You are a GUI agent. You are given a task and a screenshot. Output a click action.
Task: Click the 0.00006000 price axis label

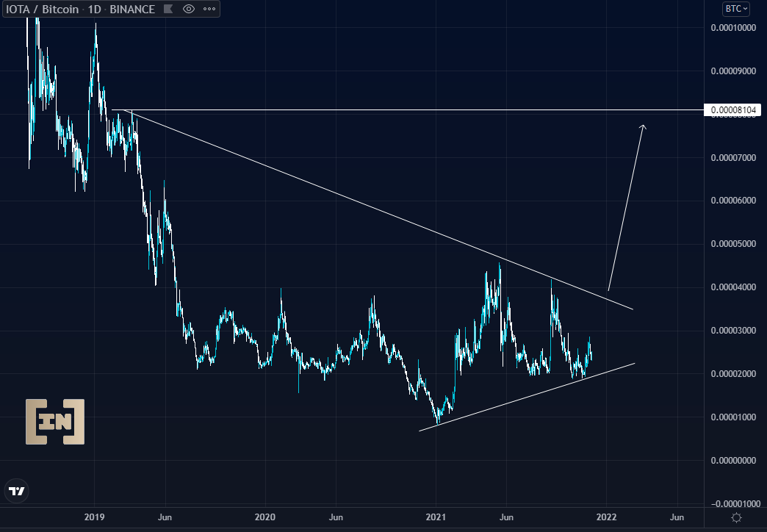tap(732, 201)
